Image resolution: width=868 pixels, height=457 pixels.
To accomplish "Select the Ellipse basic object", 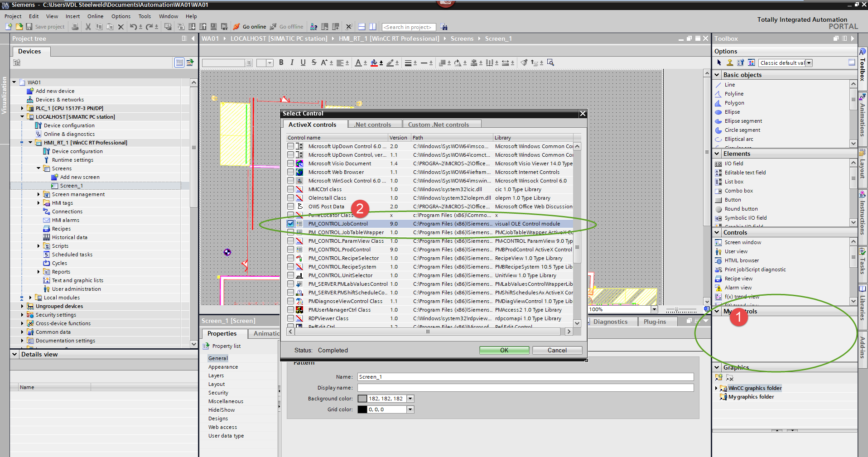I will 732,112.
